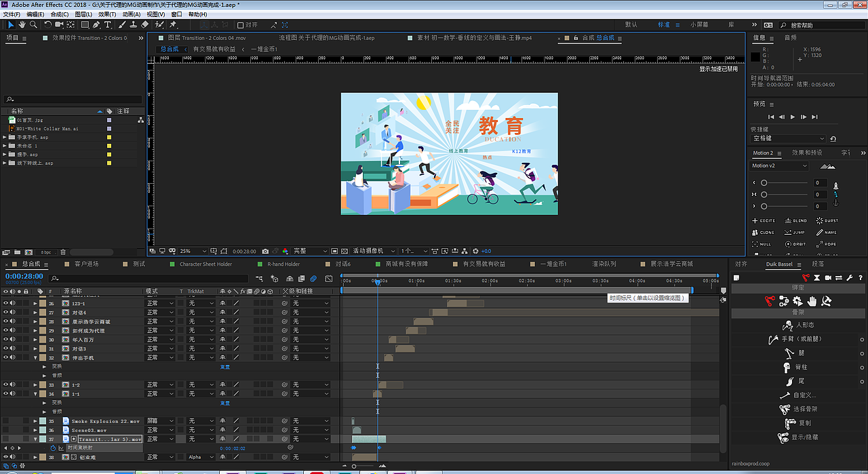The image size is (868, 474).
Task: Click the Motion 2 ROPE button
Action: pos(827,244)
